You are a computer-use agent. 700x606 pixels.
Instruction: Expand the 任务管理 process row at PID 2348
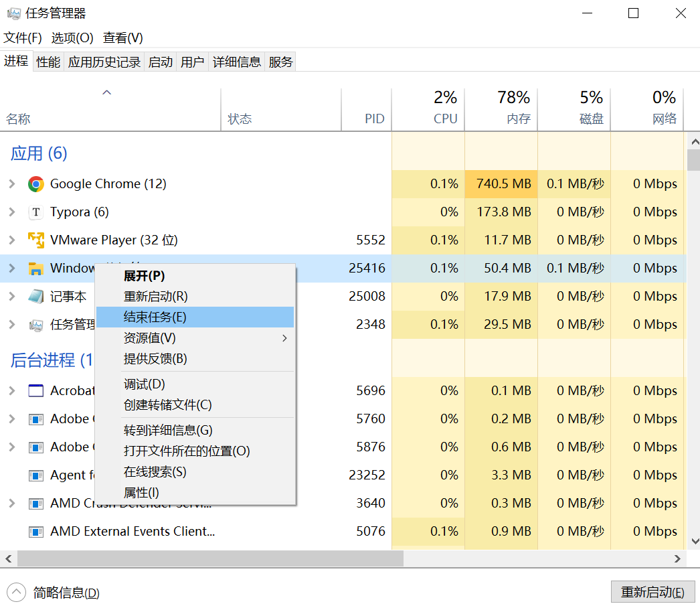(12, 325)
